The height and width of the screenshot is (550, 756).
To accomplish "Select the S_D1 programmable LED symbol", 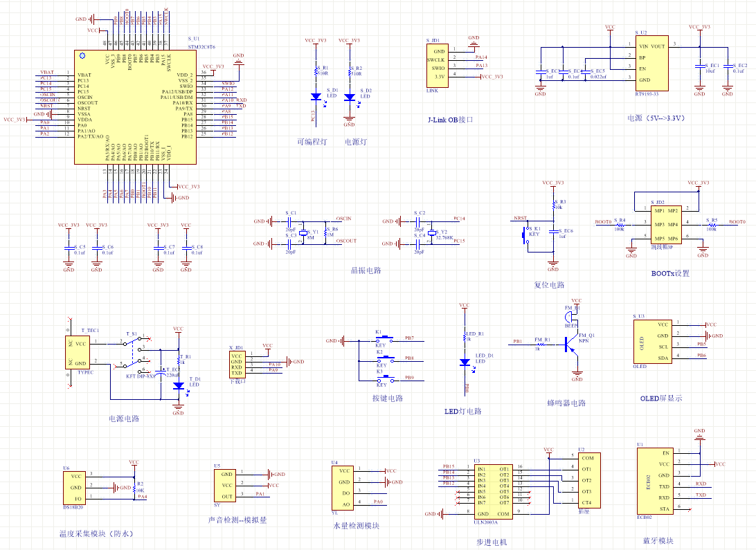I will click(316, 97).
